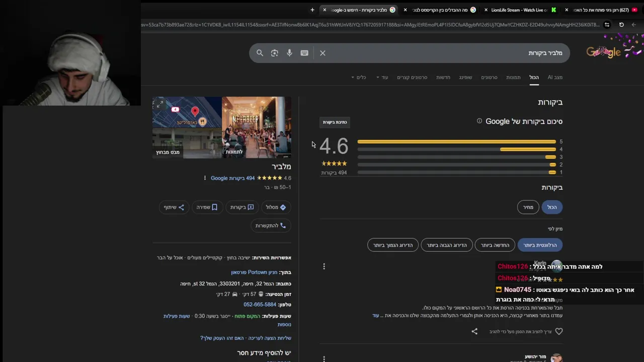This screenshot has width=644, height=362.
Task: Click the Google logo
Action: point(603,52)
